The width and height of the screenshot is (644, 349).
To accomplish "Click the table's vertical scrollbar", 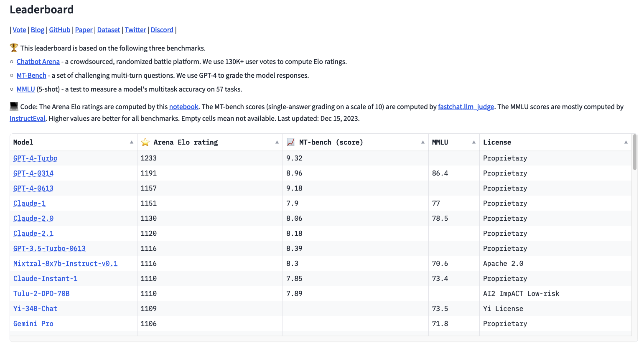I will tap(635, 153).
